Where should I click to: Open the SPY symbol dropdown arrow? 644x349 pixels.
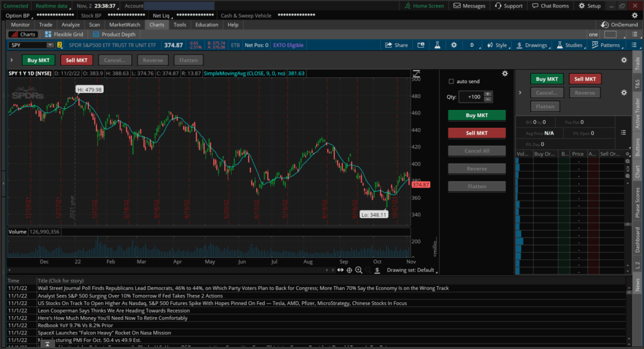pos(50,45)
